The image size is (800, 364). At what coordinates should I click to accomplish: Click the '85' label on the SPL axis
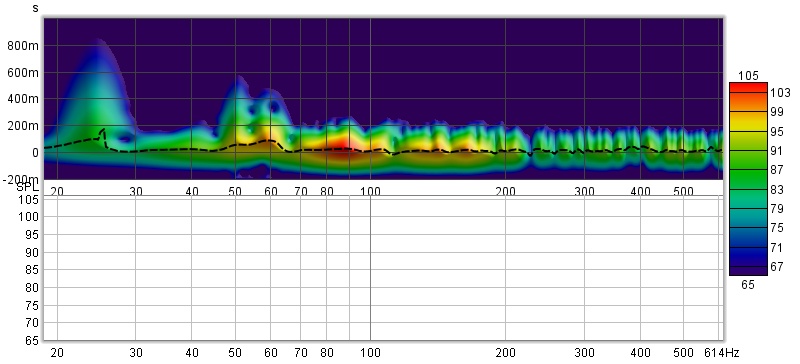click(32, 270)
